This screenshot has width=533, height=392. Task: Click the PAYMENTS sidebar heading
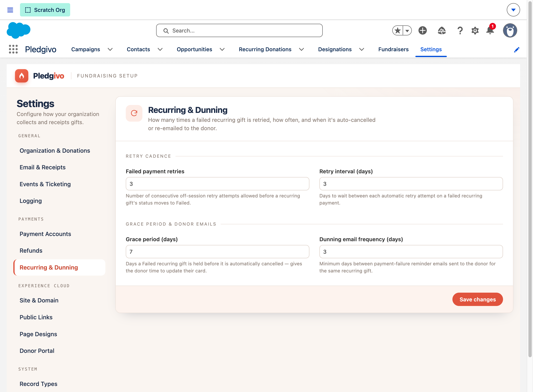[x=31, y=219]
